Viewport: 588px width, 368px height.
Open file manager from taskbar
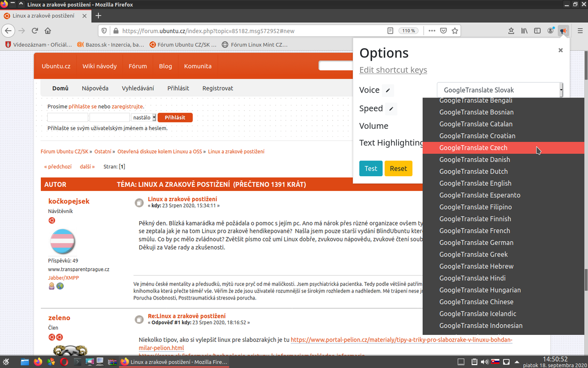coord(24,362)
